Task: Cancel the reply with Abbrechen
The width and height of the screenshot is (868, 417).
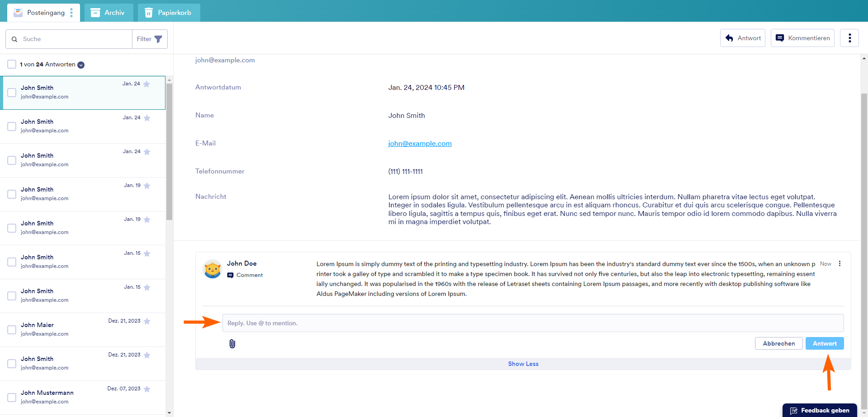Action: point(779,343)
